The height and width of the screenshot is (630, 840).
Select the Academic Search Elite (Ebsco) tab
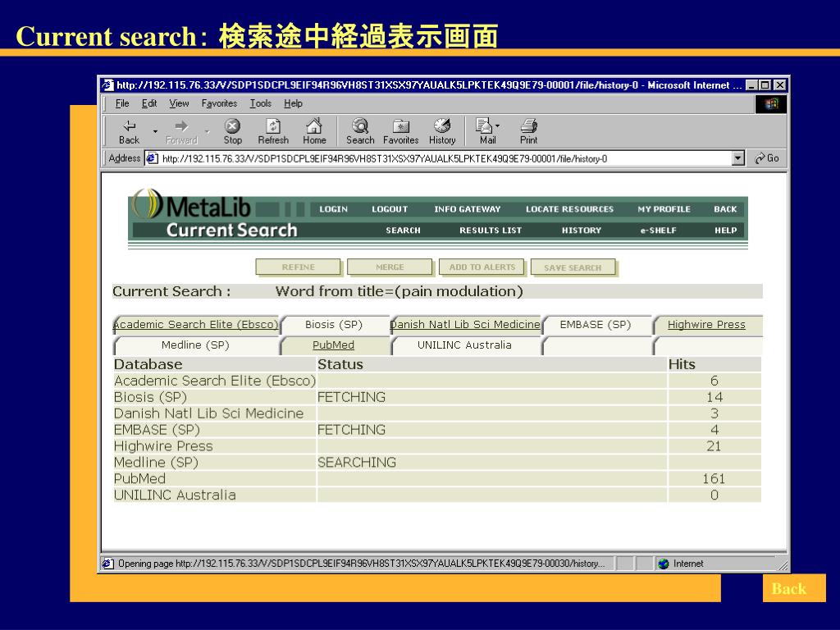click(196, 325)
